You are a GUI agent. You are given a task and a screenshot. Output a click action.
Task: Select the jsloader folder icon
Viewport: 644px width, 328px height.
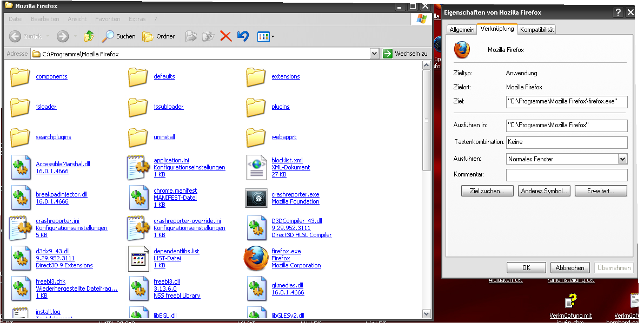19,107
